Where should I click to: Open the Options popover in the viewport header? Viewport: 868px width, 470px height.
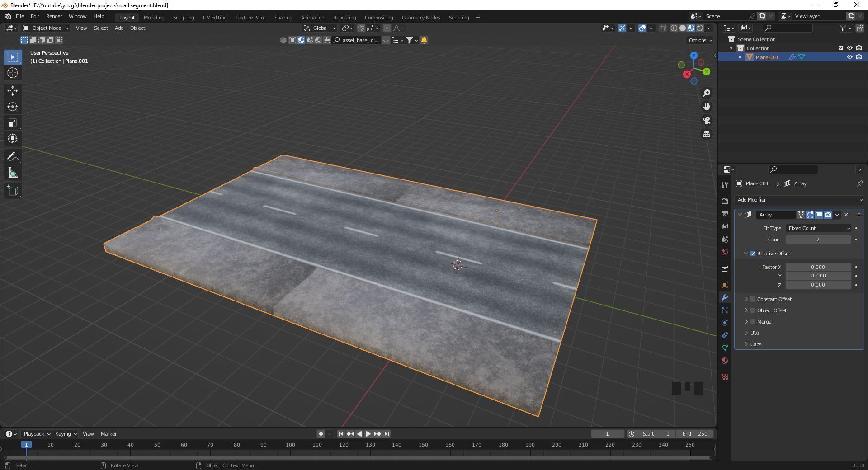(x=699, y=40)
